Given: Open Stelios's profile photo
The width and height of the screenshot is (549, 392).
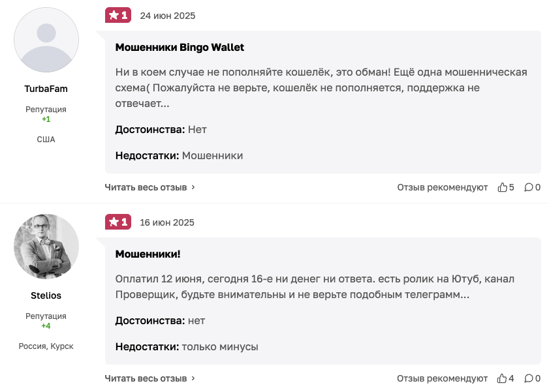Looking at the screenshot, I should (46, 247).
